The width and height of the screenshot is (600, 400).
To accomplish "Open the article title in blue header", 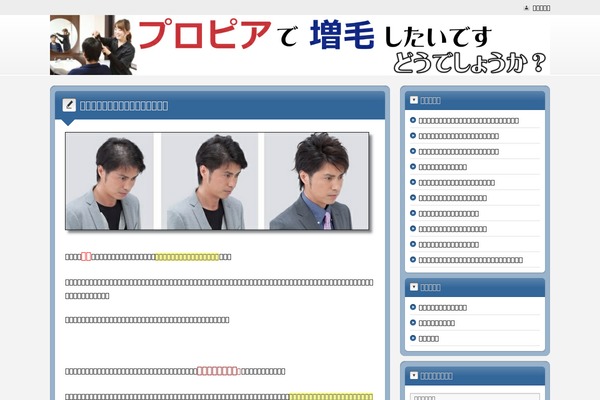I will click(x=124, y=106).
